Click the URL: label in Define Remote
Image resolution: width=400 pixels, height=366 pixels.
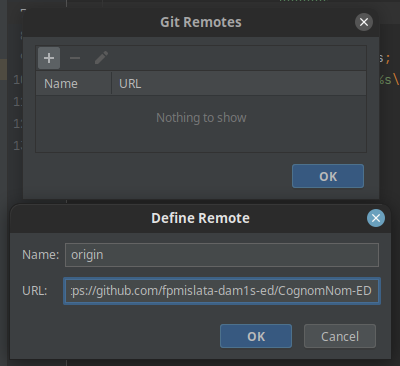(35, 291)
